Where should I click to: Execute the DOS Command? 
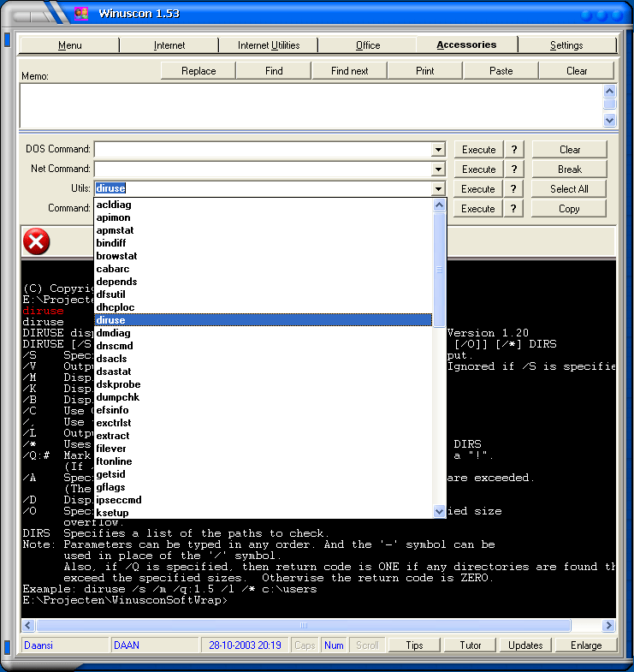point(478,150)
